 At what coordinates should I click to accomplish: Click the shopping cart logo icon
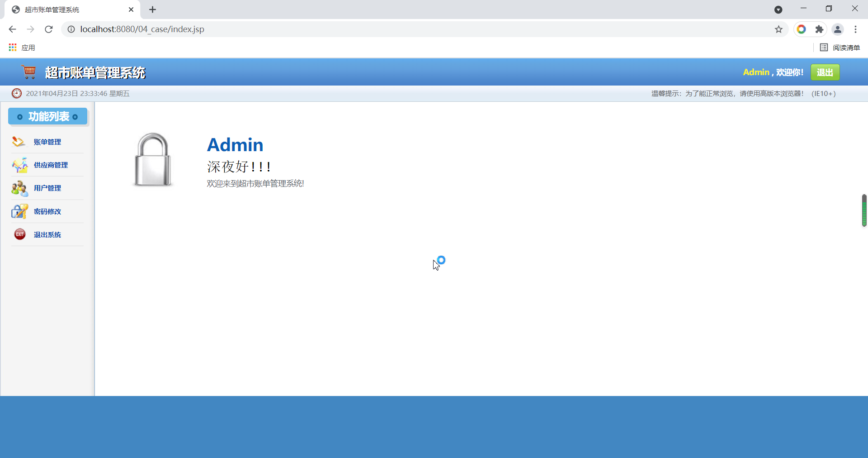tap(29, 72)
